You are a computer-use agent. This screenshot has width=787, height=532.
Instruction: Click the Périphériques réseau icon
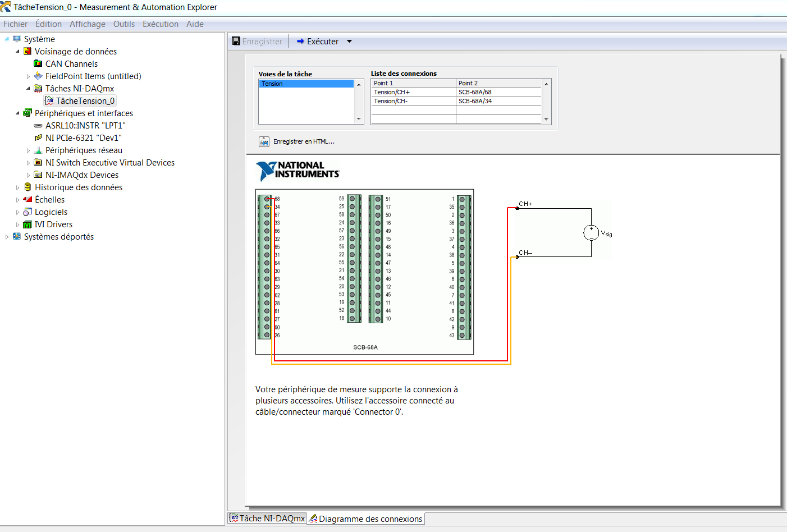point(38,150)
